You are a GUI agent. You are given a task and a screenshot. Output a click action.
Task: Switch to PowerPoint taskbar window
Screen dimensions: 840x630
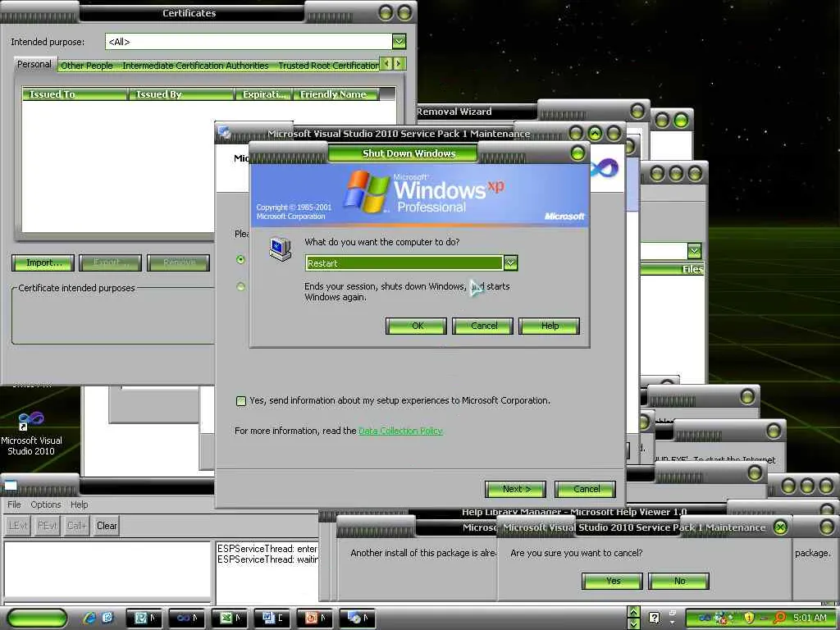pyautogui.click(x=315, y=618)
